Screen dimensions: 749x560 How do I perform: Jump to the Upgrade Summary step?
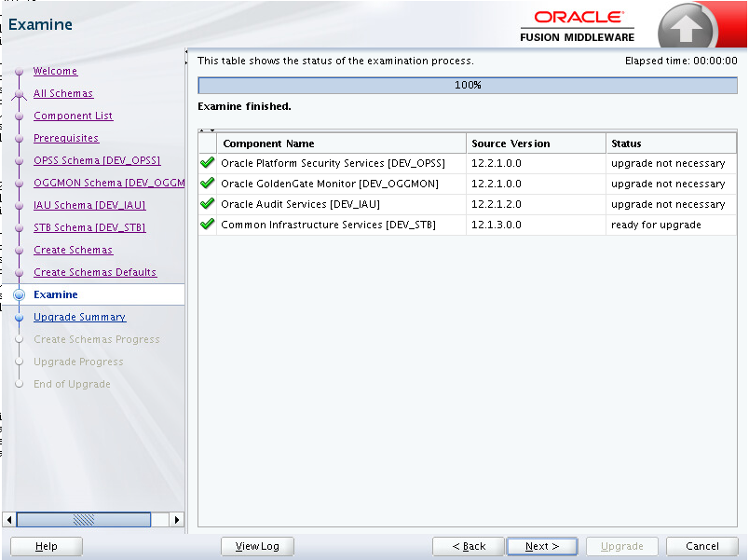click(x=80, y=317)
